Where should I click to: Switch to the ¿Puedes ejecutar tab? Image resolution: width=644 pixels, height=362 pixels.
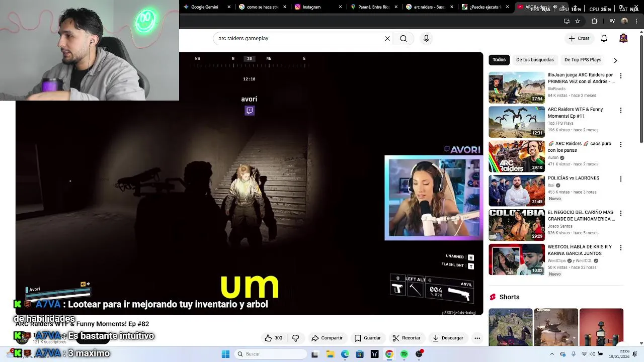[x=485, y=7]
